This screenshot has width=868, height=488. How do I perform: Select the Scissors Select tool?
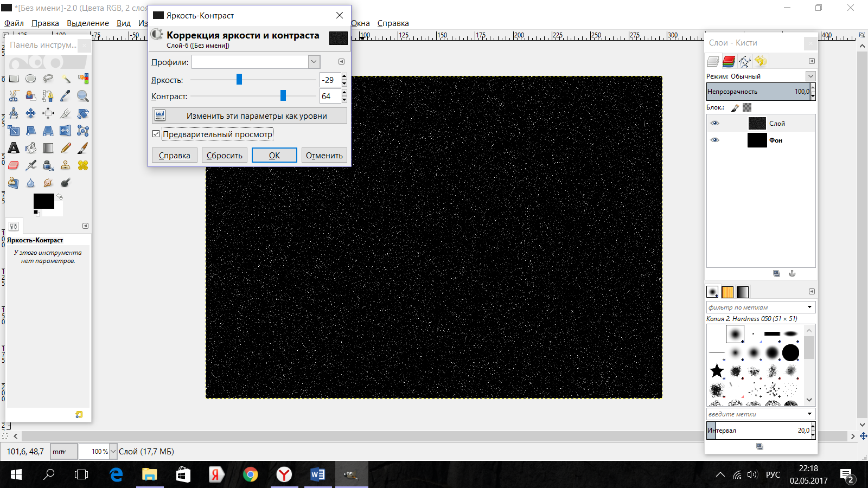14,96
